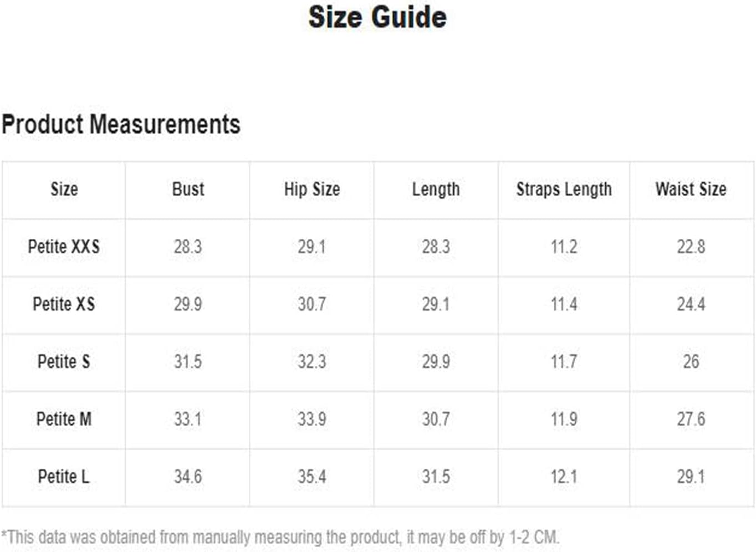The image size is (756, 552).
Task: Click the Petite XXS waist value 22.8
Action: pyautogui.click(x=691, y=247)
